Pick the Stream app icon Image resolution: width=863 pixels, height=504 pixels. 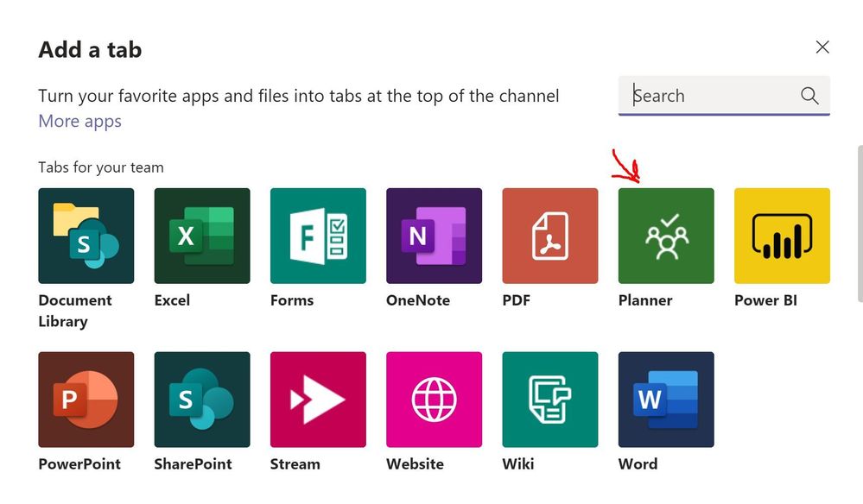318,400
